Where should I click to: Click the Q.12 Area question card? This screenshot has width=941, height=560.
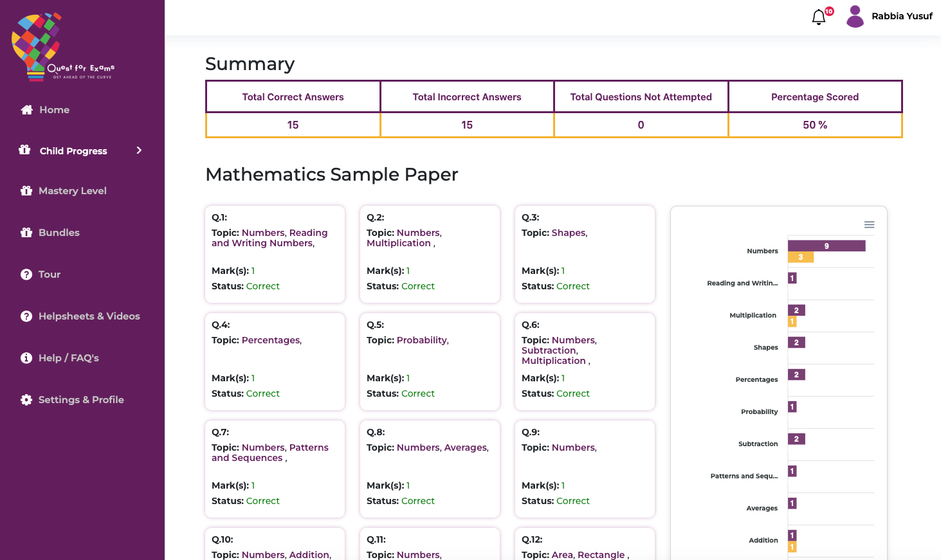point(585,544)
